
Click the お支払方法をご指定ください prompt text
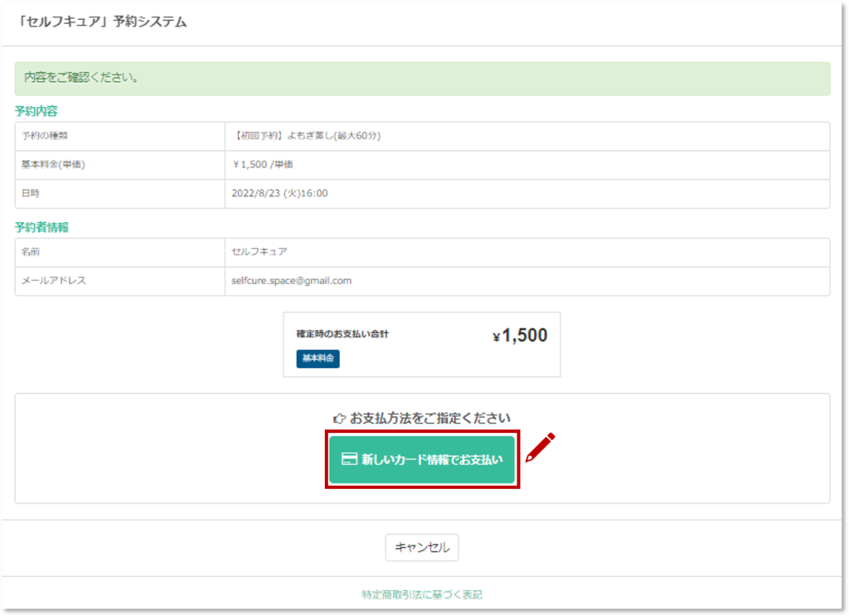[x=430, y=419]
